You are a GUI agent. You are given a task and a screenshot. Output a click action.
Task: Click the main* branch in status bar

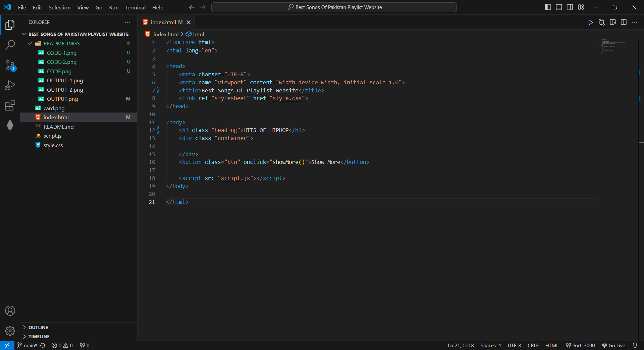pyautogui.click(x=27, y=345)
